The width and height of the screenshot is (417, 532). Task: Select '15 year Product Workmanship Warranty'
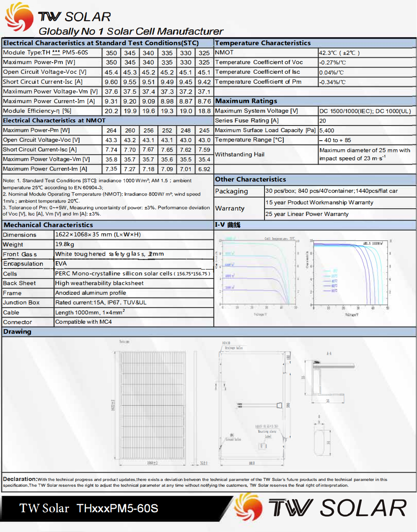point(319,202)
